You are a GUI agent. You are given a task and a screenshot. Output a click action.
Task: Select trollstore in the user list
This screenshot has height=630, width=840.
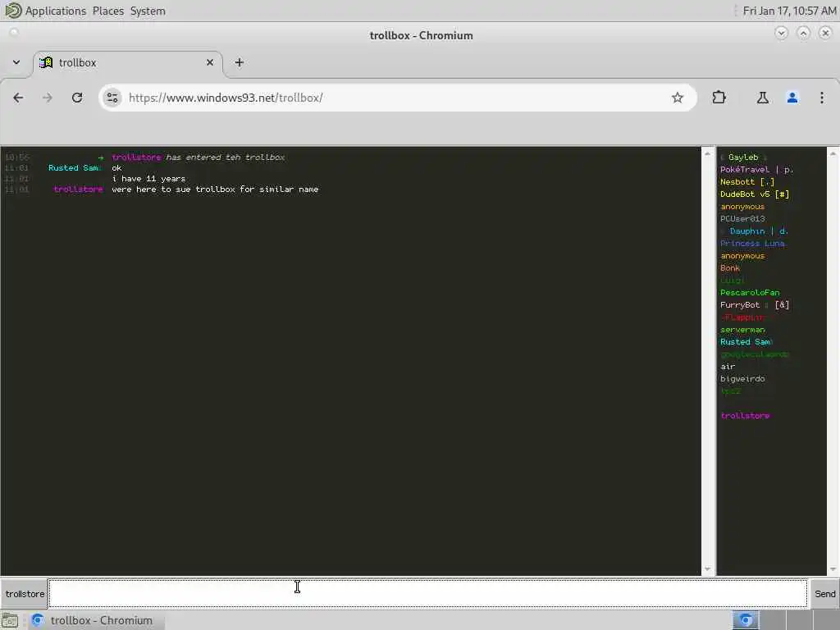(x=745, y=416)
